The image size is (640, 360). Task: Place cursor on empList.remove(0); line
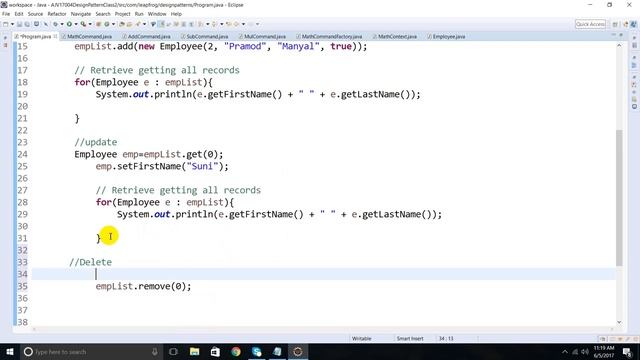tap(143, 286)
